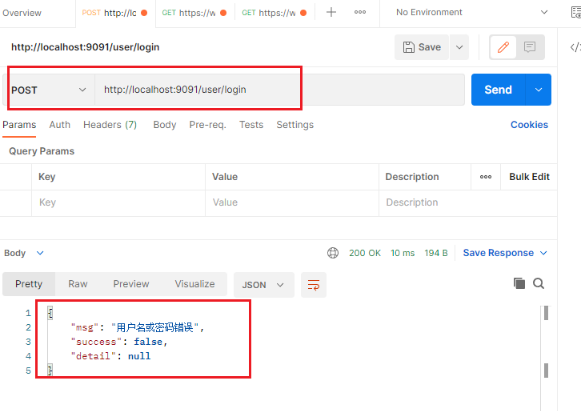Click the pencil edit icon
581x411 pixels.
point(503,47)
